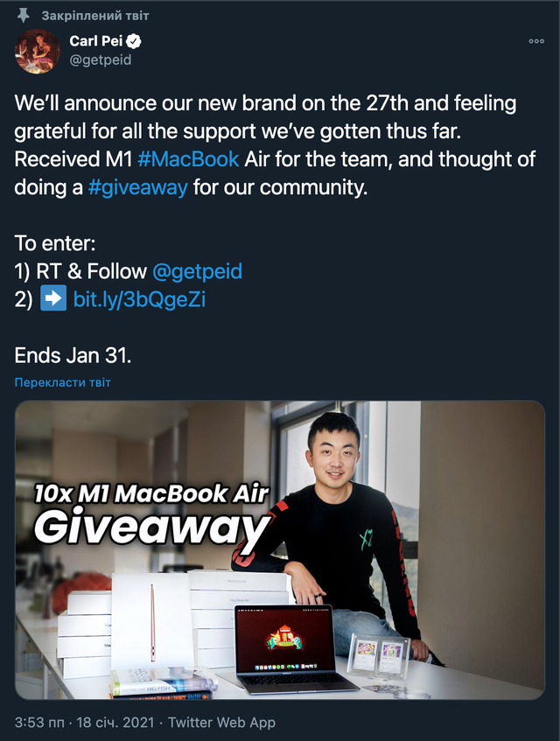
Task: Open the tweet's three-dot more menu
Action: pos(536,41)
